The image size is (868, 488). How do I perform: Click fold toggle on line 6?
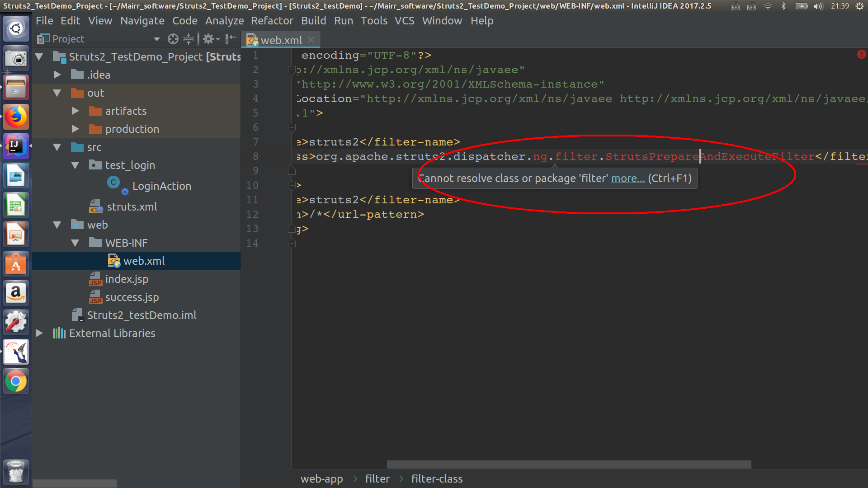tap(292, 128)
